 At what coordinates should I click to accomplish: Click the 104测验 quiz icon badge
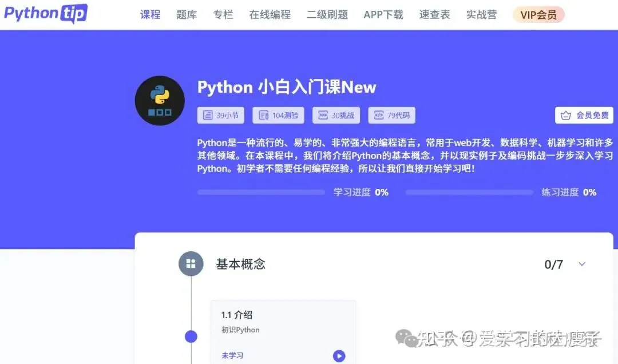tap(278, 115)
